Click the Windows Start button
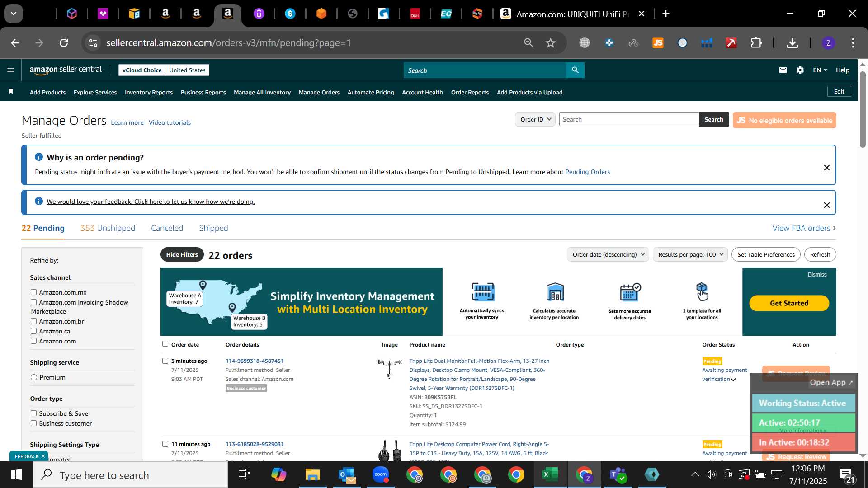This screenshot has height=488, width=868. [x=16, y=475]
